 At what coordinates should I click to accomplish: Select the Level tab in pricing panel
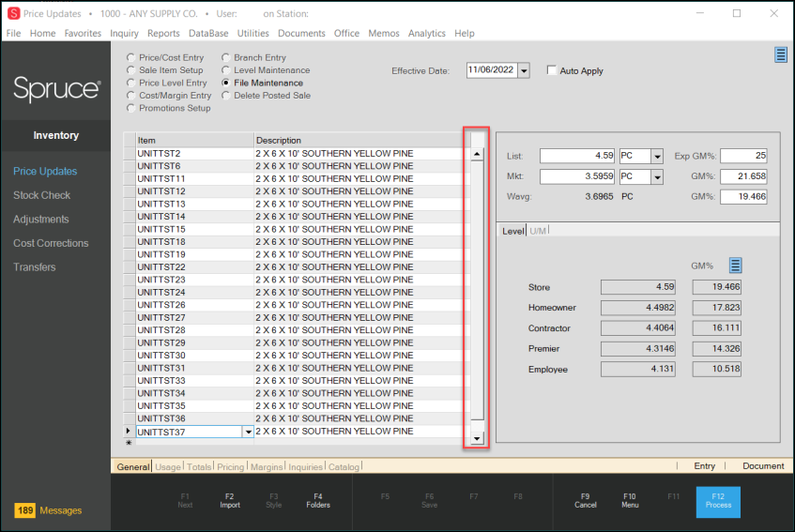pos(512,231)
